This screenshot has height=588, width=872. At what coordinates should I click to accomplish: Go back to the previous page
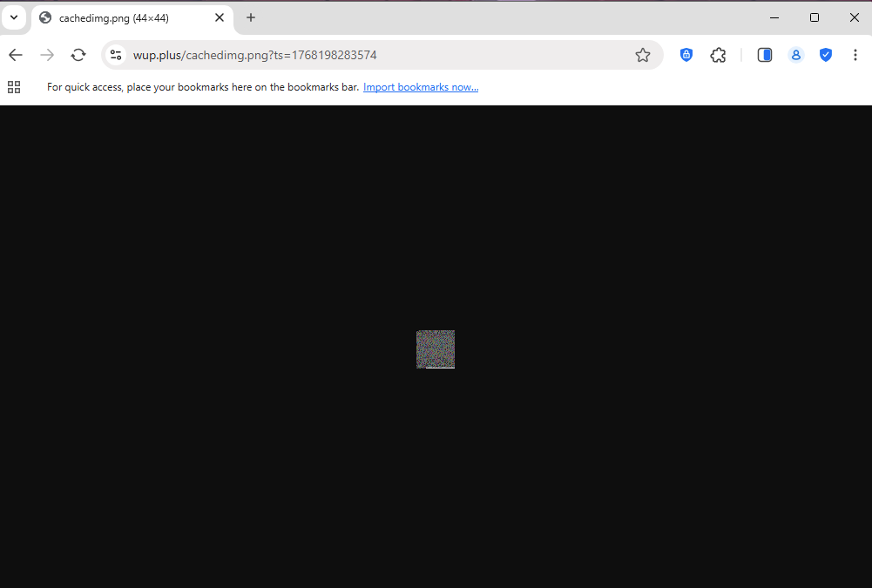(x=16, y=55)
